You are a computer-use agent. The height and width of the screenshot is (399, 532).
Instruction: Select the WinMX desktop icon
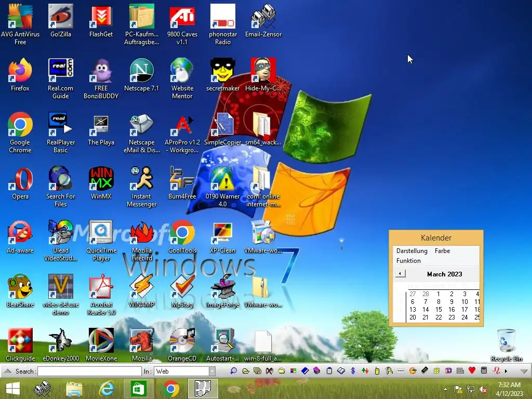101,183
